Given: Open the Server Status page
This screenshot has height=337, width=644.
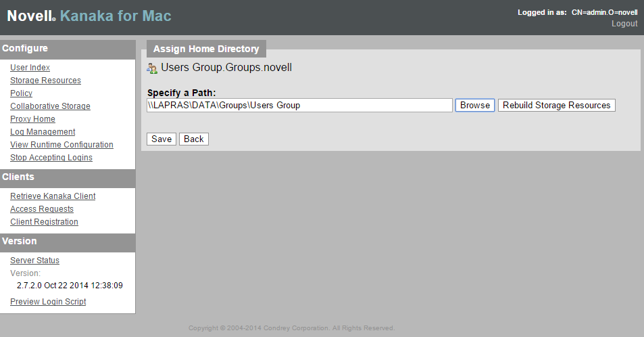Looking at the screenshot, I should coord(35,260).
